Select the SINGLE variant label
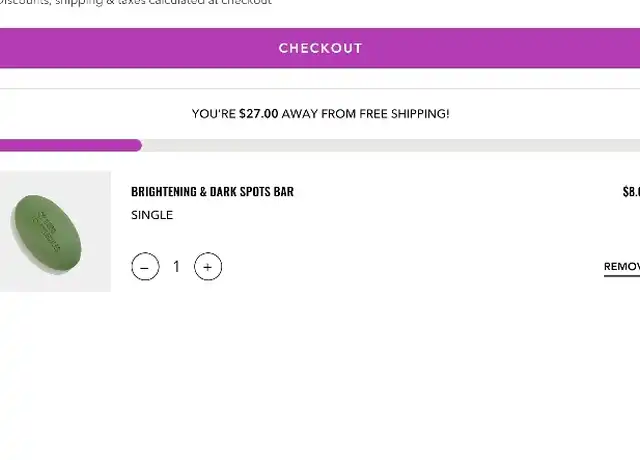Screen dimensions: 640x460 (x=152, y=215)
